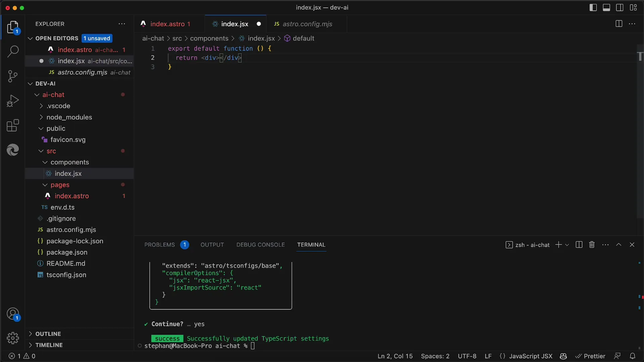Viewport: 644px width, 362px height.
Task: Click the components breadcrumb segment
Action: coord(209,38)
